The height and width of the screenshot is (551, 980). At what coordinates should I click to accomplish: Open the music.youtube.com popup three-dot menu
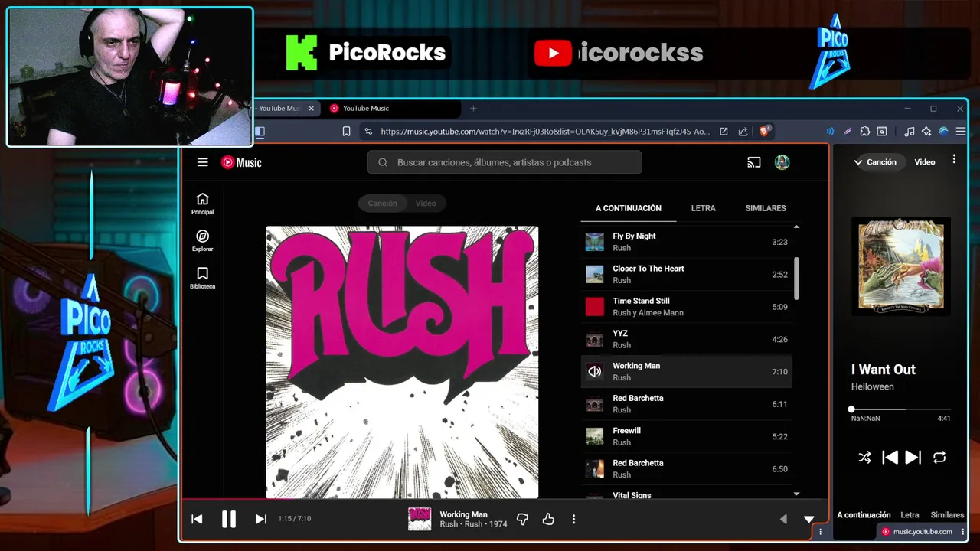963,532
